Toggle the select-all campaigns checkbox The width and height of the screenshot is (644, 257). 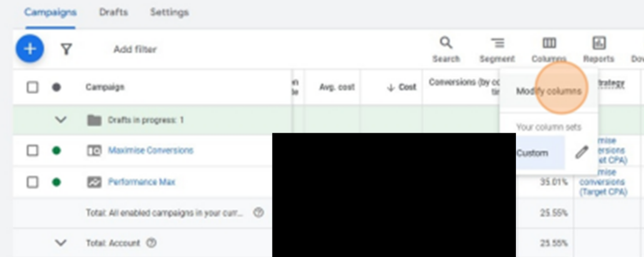[x=33, y=87]
